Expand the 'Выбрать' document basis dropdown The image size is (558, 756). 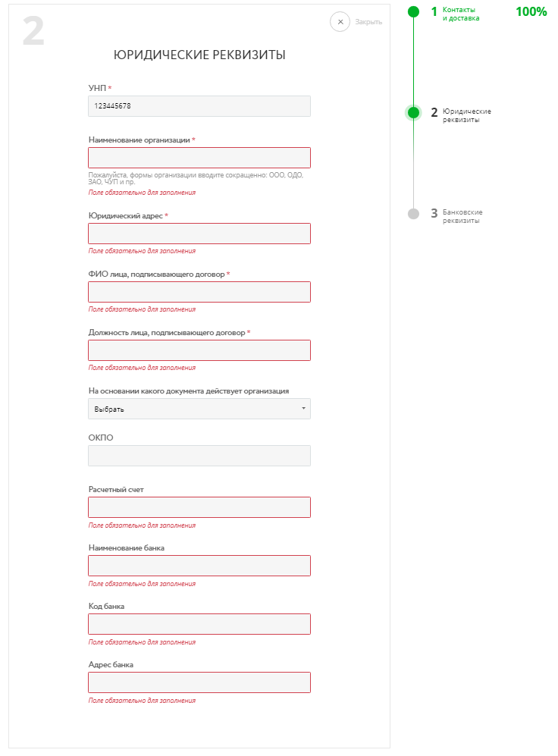tap(199, 409)
